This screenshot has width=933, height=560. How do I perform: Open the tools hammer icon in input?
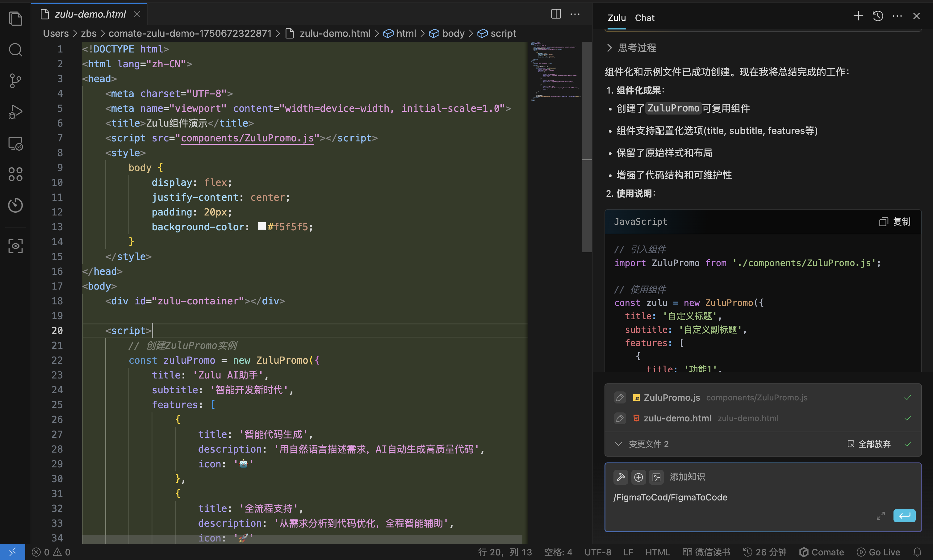(621, 477)
